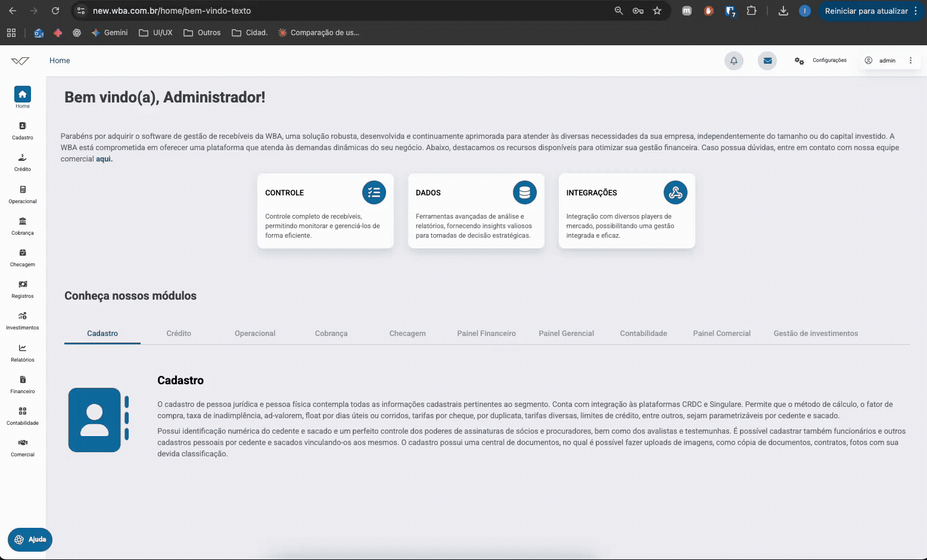Click Reiniciar para atualizar button

pos(866,11)
